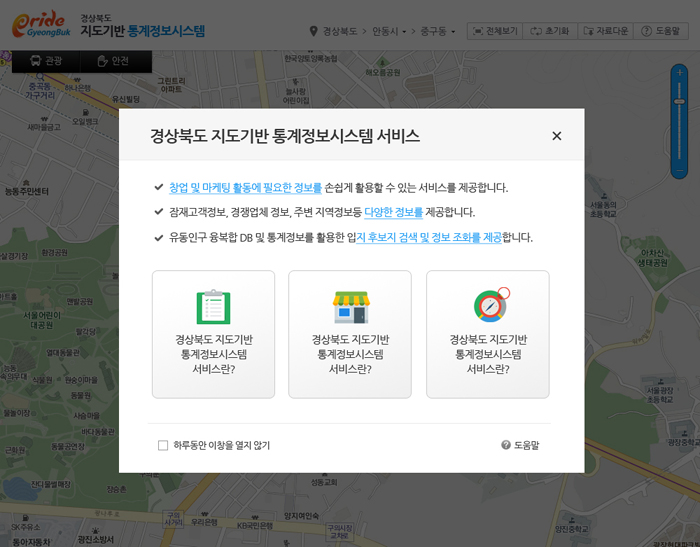This screenshot has width=700, height=547.
Task: Click the location pin icon in breadcrumb
Action: click(313, 31)
